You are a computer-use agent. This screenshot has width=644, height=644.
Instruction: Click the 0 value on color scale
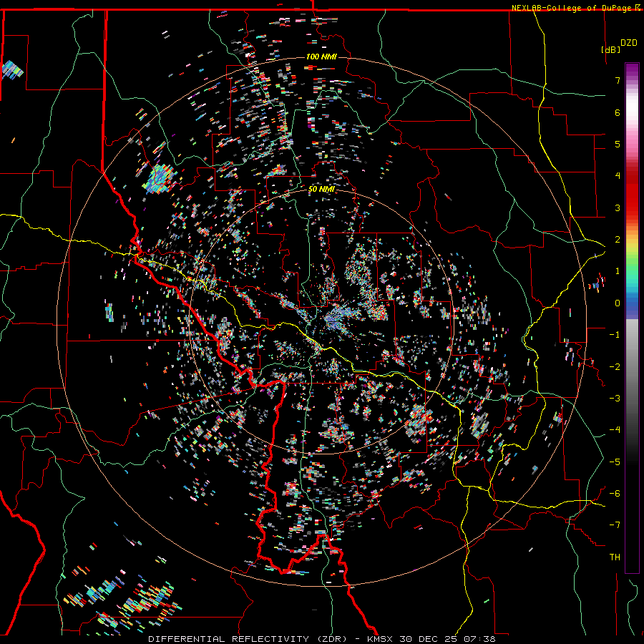[x=618, y=303]
